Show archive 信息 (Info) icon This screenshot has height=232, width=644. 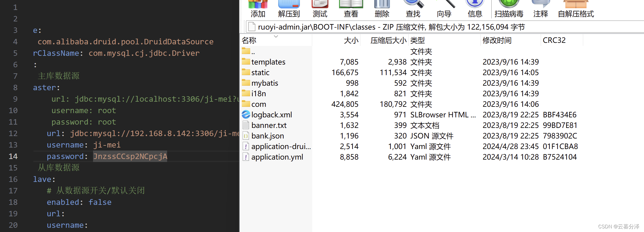[475, 8]
